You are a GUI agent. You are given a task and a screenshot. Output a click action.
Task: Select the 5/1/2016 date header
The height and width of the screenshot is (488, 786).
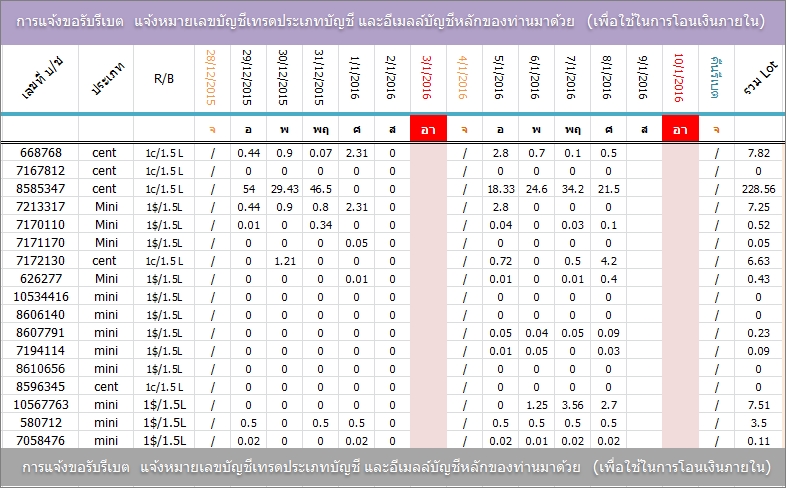pos(499,77)
